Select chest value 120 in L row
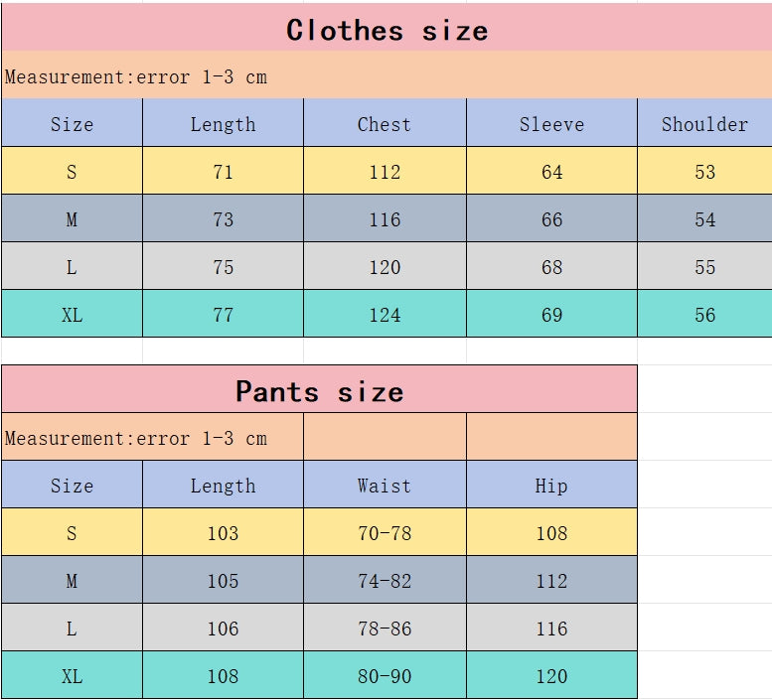 385,267
